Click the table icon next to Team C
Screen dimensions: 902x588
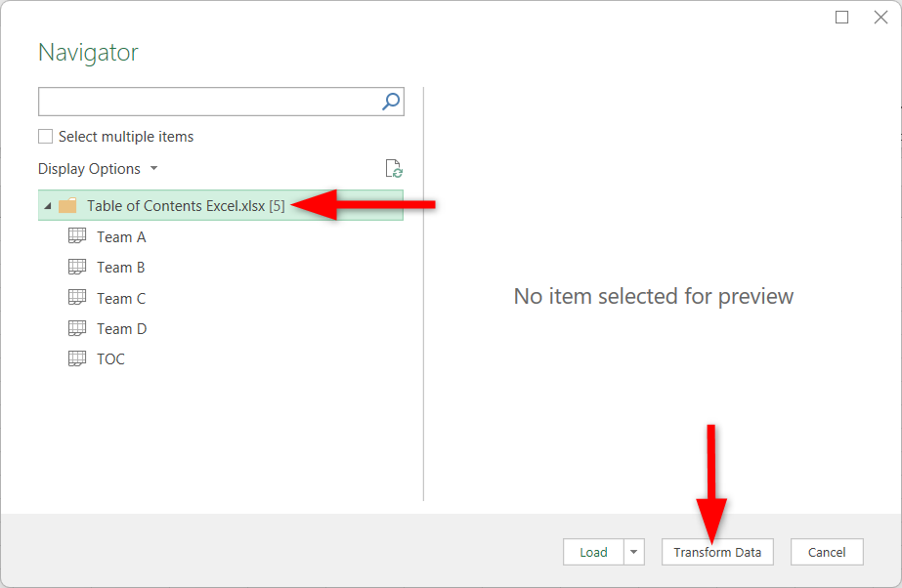coord(76,297)
